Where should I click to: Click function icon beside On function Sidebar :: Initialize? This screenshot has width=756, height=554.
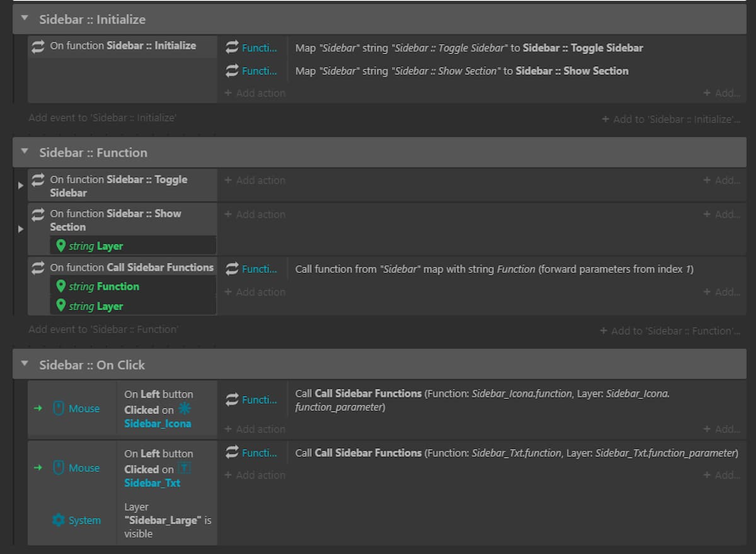click(38, 46)
